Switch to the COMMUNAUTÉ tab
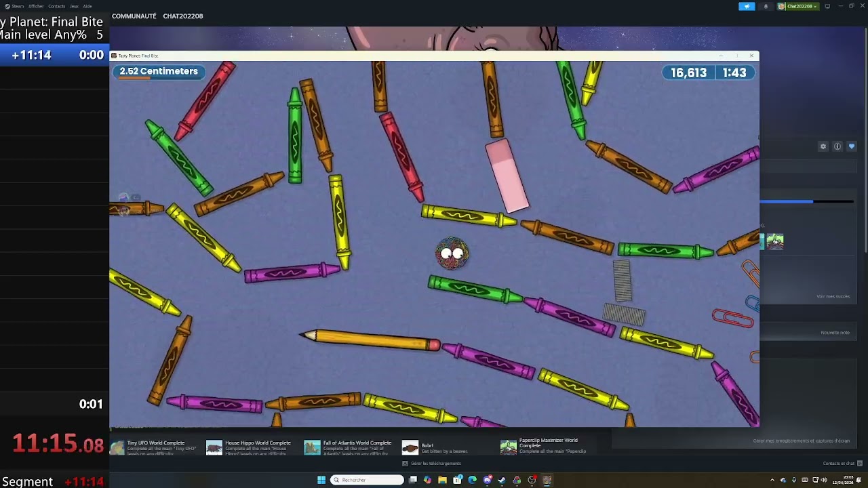868x488 pixels. (x=134, y=16)
